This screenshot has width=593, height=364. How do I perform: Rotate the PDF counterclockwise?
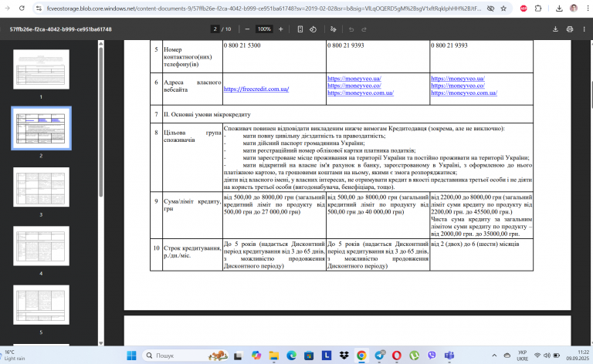[x=313, y=29]
